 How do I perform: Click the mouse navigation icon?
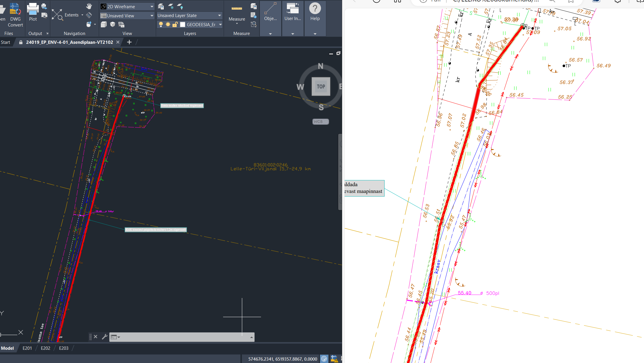89,24
